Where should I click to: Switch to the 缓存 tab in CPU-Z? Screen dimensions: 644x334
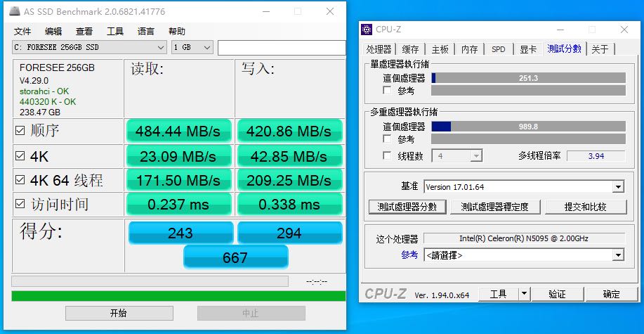(x=410, y=49)
